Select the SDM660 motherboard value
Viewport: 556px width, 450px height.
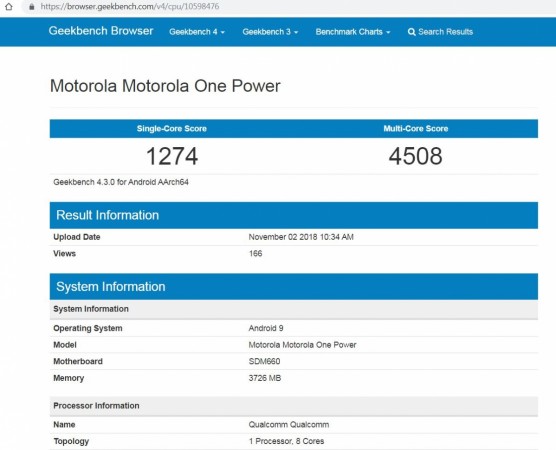point(264,361)
